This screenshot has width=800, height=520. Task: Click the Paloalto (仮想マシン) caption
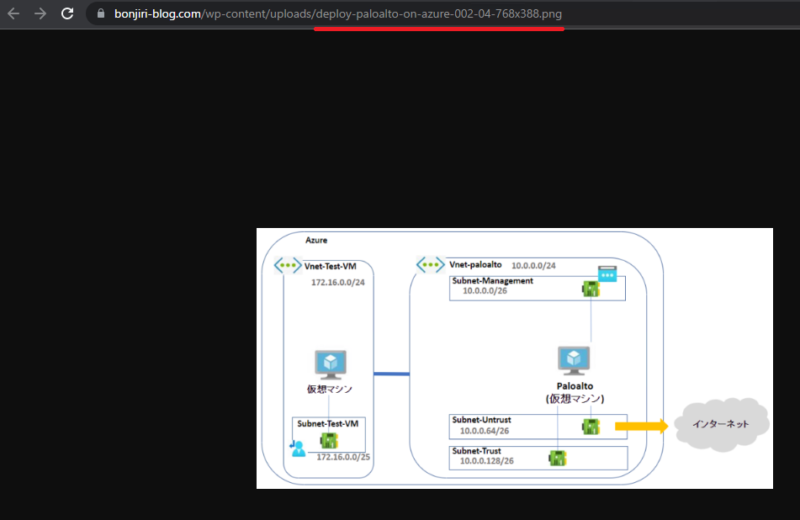click(x=575, y=392)
